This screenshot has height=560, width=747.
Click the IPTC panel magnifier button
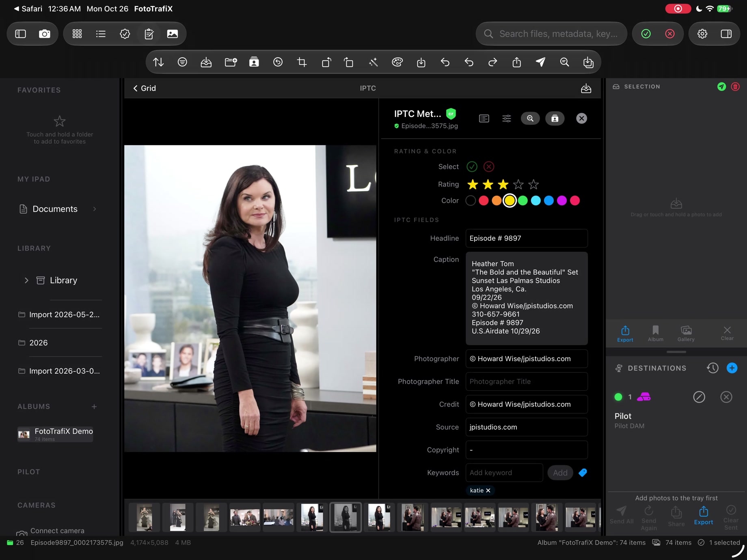point(530,118)
